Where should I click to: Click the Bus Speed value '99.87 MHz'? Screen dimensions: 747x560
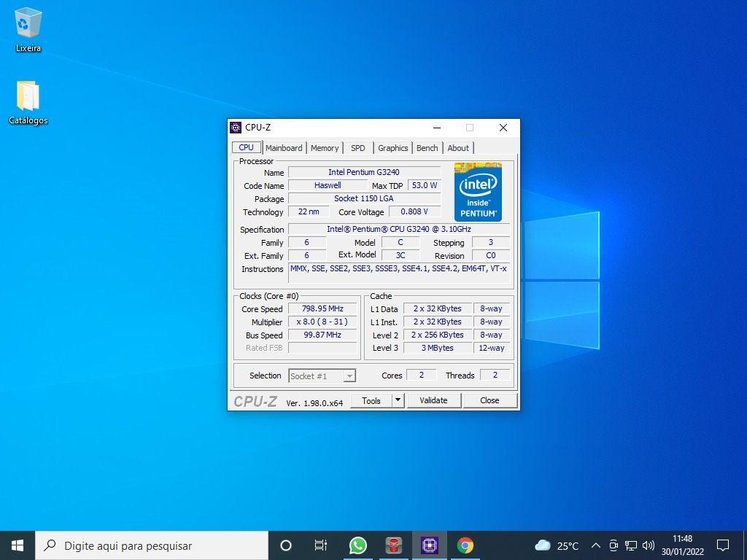tap(322, 335)
